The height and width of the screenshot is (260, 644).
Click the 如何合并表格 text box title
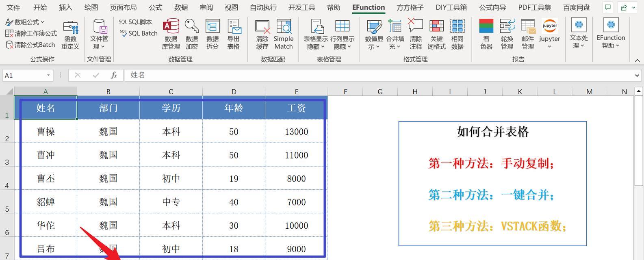pos(492,132)
